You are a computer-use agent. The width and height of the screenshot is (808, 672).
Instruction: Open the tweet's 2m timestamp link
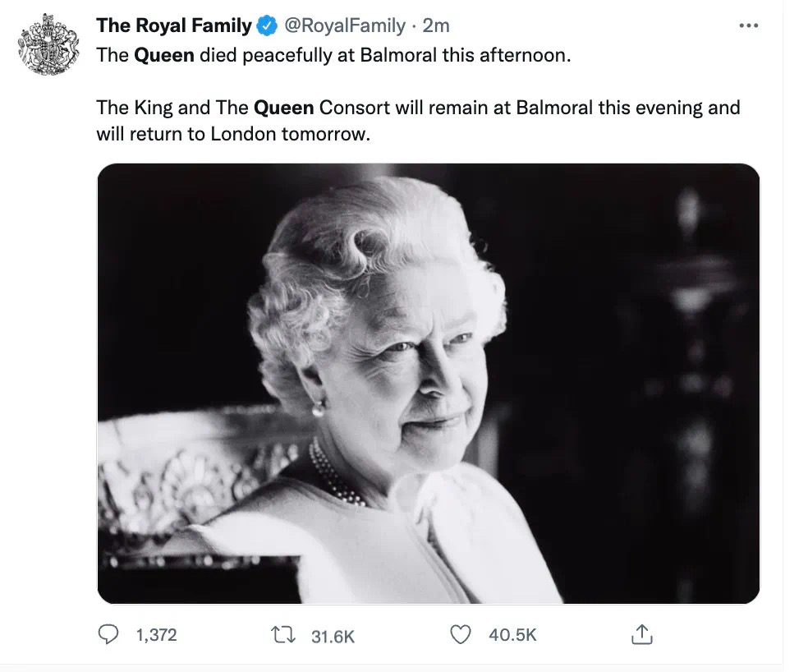pos(436,26)
